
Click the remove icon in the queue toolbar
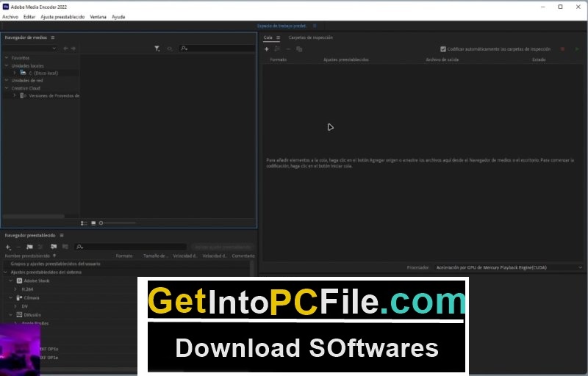click(x=288, y=49)
